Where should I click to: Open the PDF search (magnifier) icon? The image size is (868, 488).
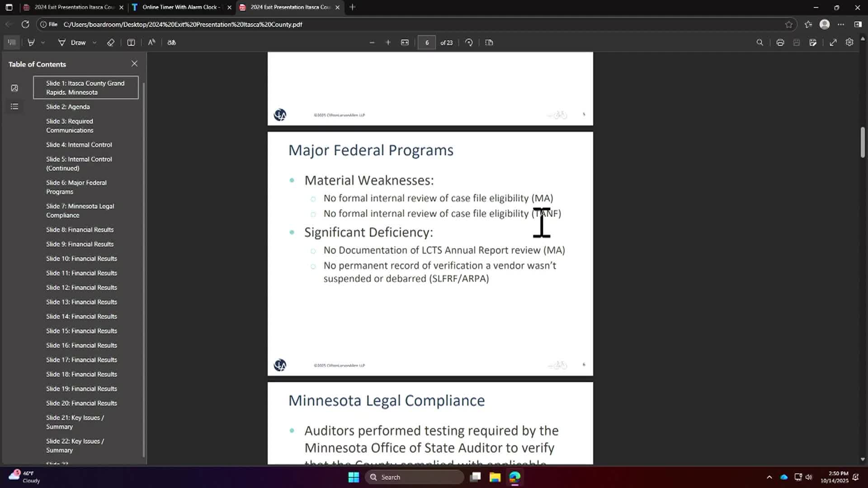pyautogui.click(x=760, y=42)
